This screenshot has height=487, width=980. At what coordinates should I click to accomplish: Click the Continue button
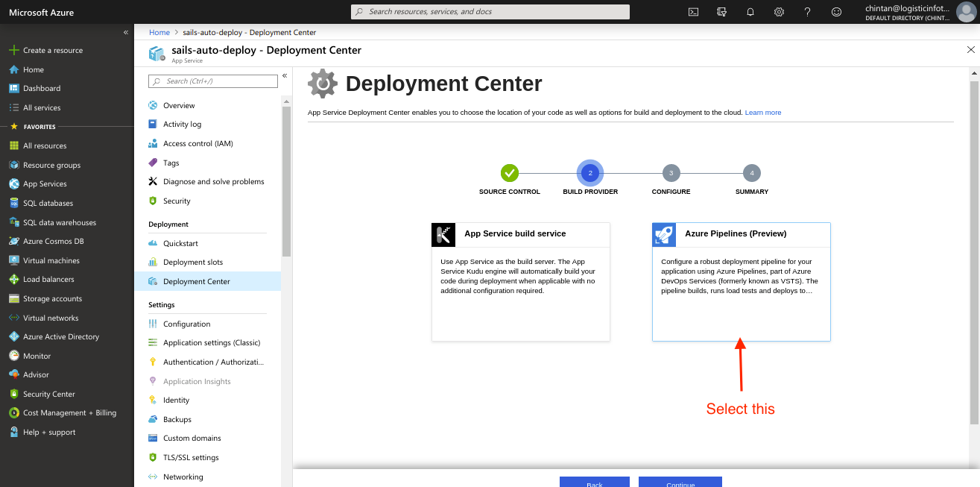point(680,482)
